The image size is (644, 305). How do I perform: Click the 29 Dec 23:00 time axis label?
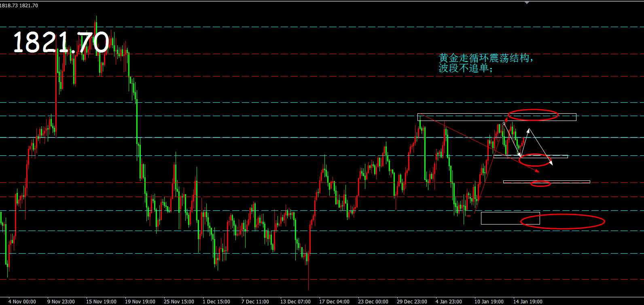pyautogui.click(x=412, y=302)
